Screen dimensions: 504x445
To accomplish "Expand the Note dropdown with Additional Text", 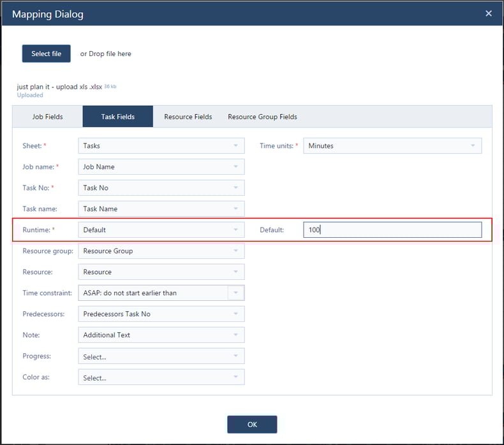I will click(x=161, y=335).
